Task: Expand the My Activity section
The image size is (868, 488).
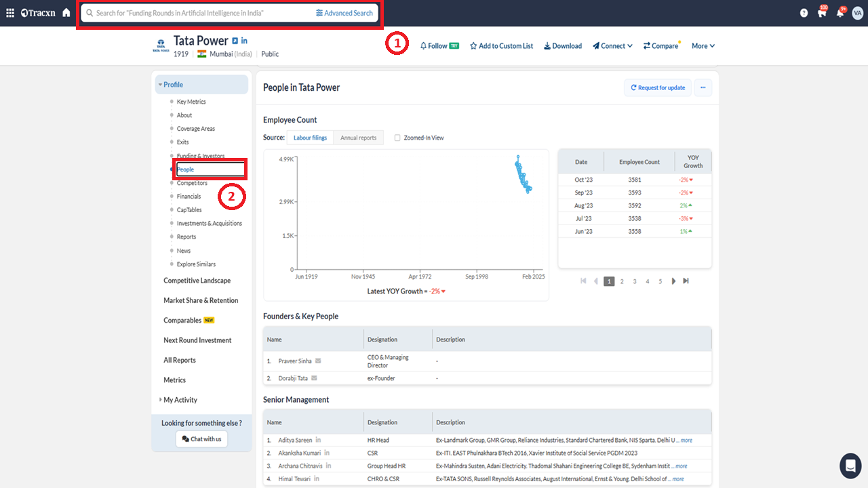Action: [x=180, y=400]
